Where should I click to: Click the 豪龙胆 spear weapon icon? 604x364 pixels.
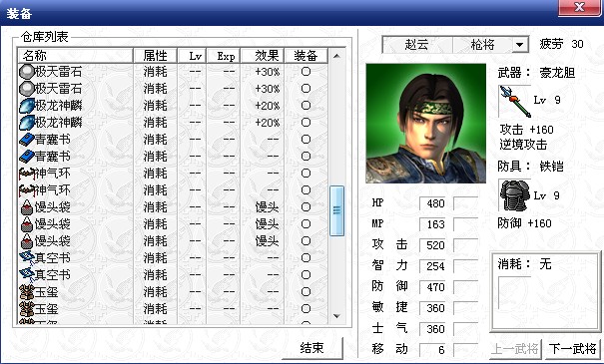pos(514,101)
